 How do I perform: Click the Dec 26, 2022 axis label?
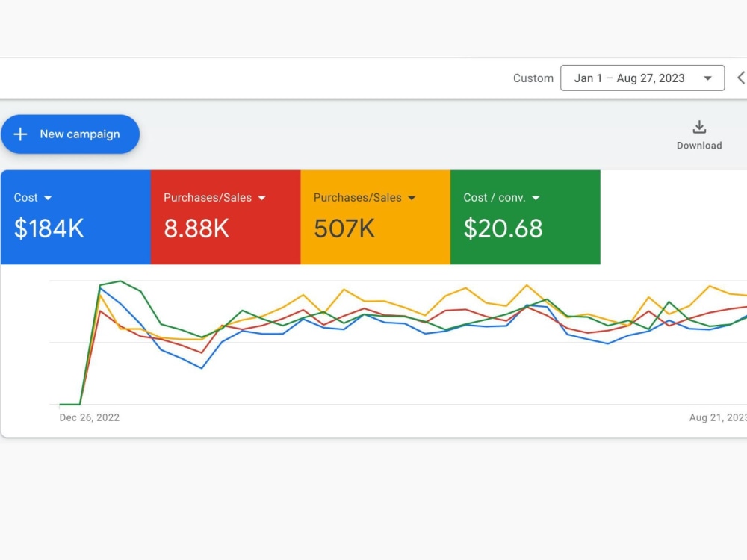(x=89, y=417)
